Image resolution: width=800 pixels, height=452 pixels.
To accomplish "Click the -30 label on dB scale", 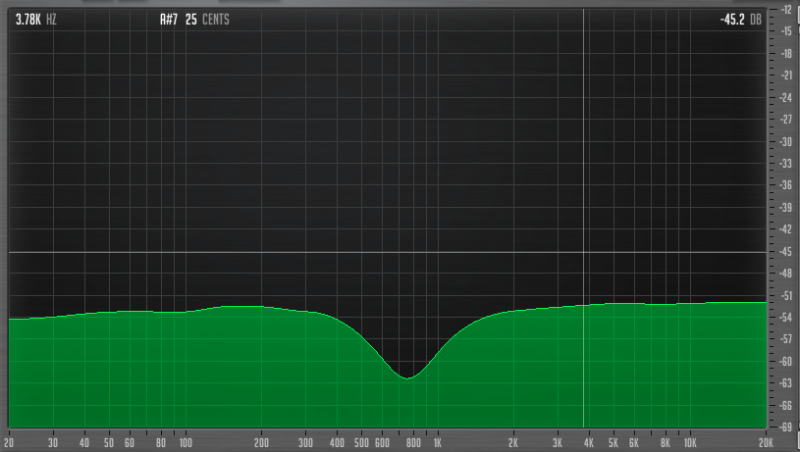I will click(x=786, y=142).
